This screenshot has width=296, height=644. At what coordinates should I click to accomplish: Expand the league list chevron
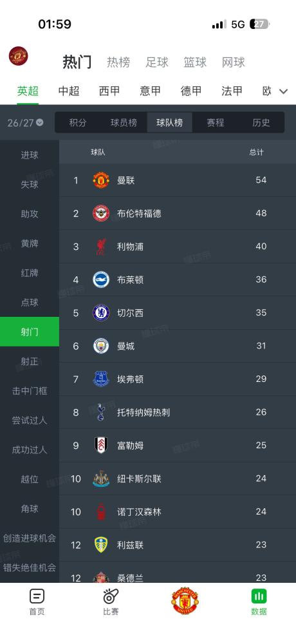point(283,91)
